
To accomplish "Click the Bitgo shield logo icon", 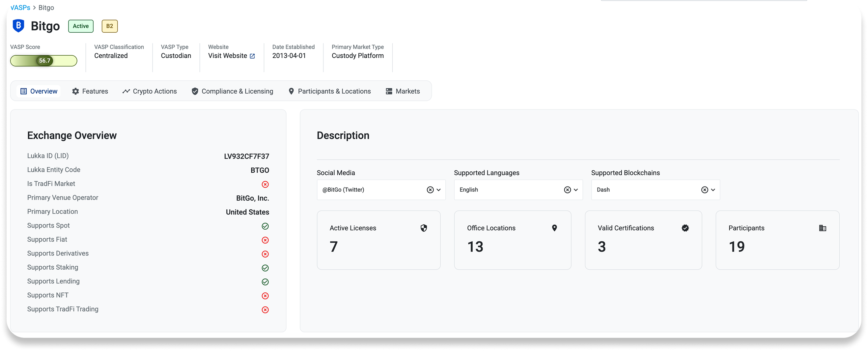I will tap(18, 26).
